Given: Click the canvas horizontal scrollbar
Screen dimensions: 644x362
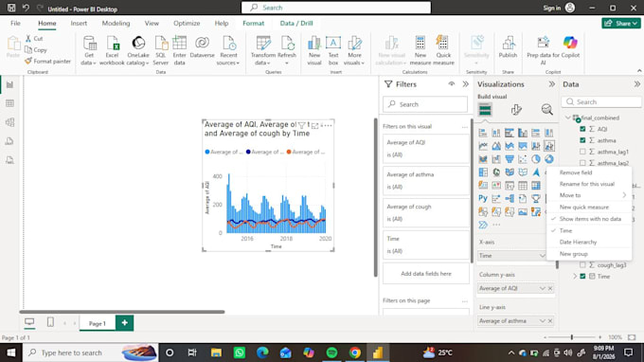Looking at the screenshot, I should tap(122, 312).
